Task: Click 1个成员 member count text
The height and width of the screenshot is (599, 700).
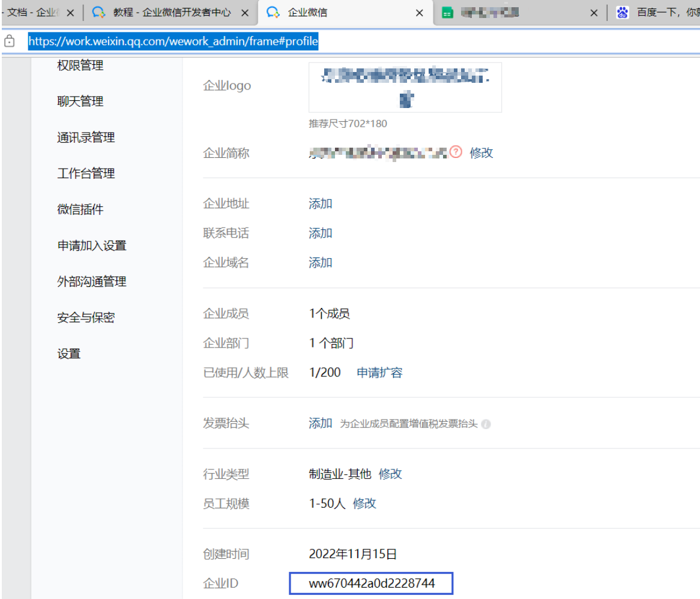Action: tap(330, 313)
